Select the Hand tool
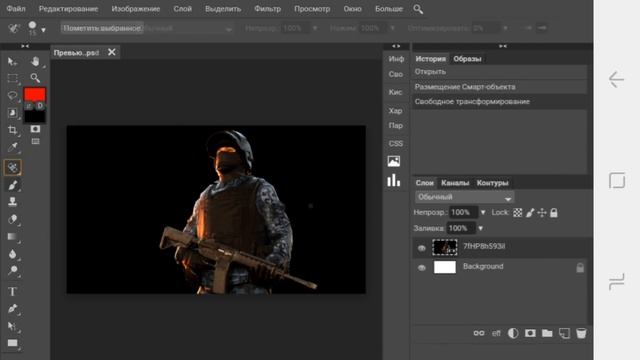 click(x=36, y=61)
